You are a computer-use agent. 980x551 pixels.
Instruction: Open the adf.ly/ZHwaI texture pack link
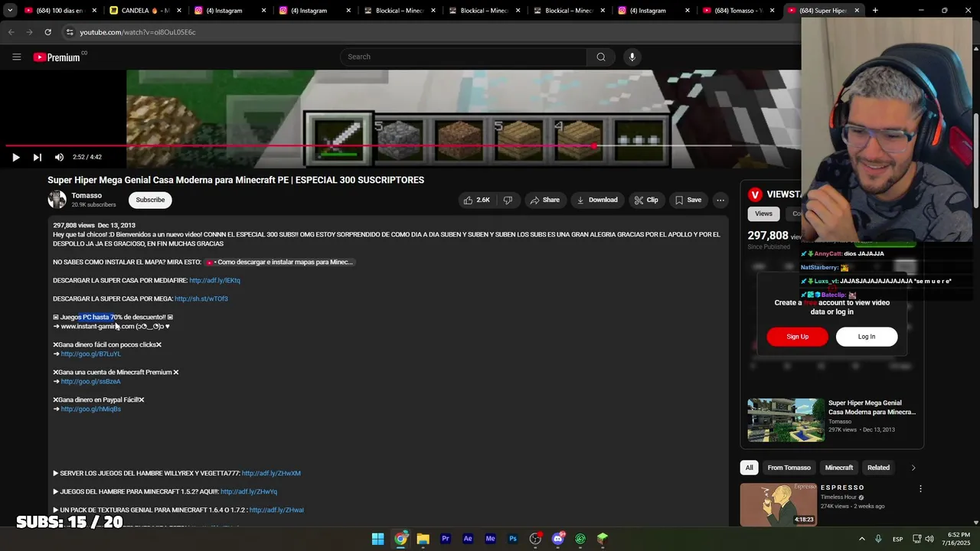click(x=276, y=510)
